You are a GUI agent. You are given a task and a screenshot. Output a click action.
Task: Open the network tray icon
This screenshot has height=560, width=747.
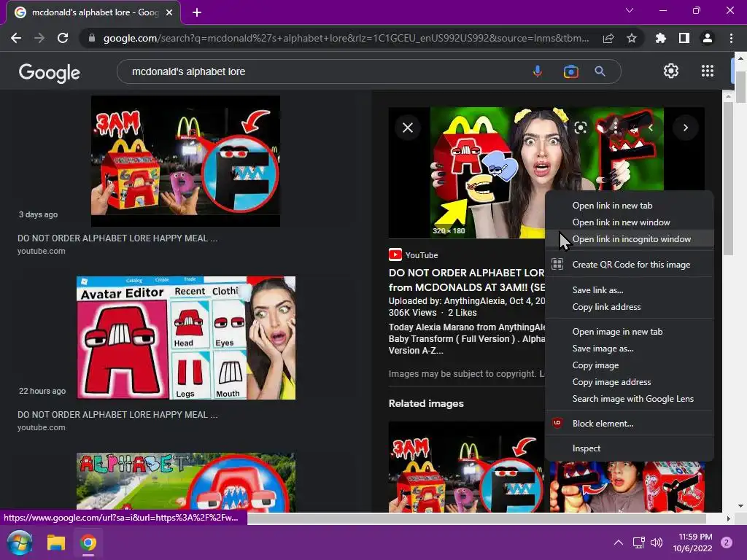[x=638, y=542]
